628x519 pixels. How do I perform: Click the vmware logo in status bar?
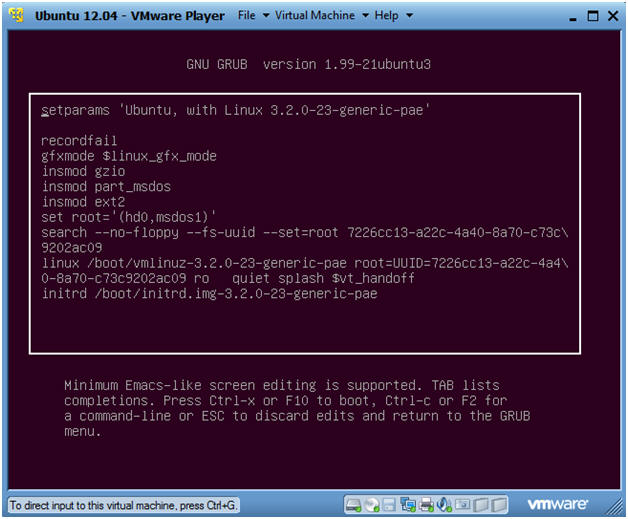tap(558, 504)
